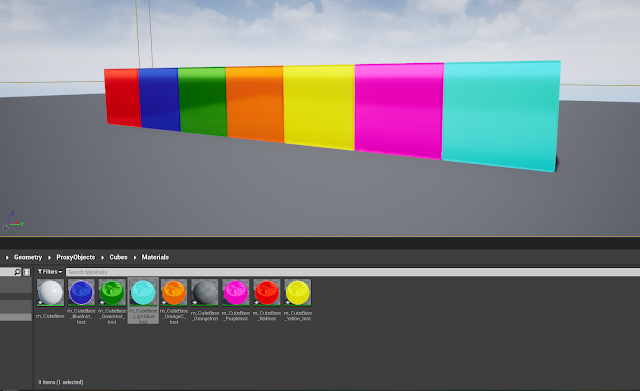The width and height of the screenshot is (640, 391).
Task: Select the cyan cube in viewport
Action: (x=501, y=116)
